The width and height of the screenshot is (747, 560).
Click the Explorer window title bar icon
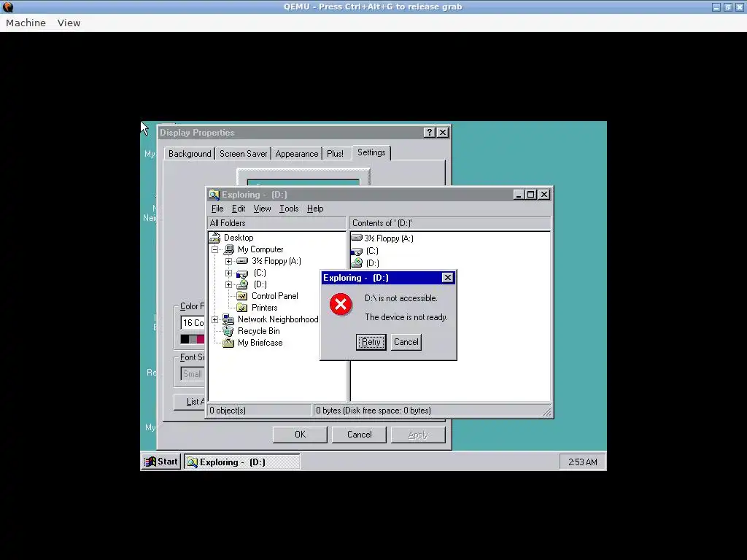point(214,195)
